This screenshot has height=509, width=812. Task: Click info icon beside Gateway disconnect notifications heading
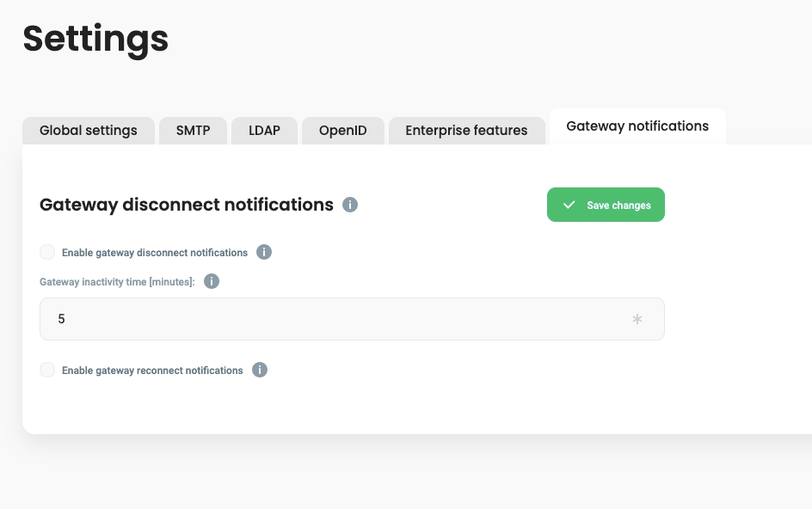tap(350, 205)
